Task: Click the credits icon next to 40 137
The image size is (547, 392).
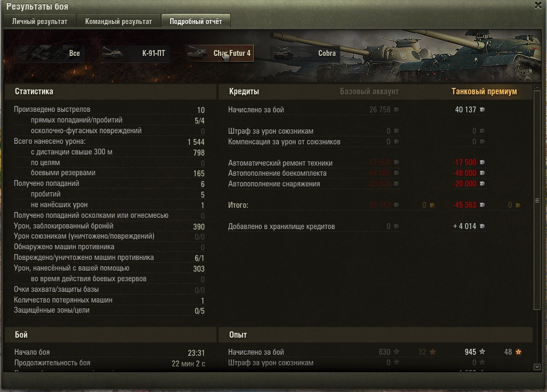Action: click(482, 109)
